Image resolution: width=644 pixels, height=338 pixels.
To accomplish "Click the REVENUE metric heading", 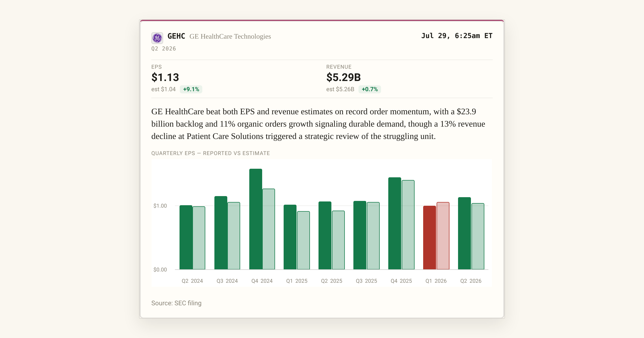I will point(339,67).
